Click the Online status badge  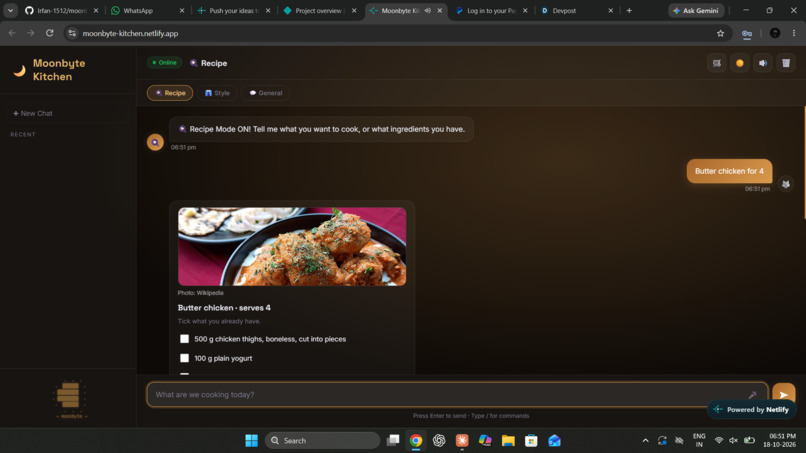164,63
